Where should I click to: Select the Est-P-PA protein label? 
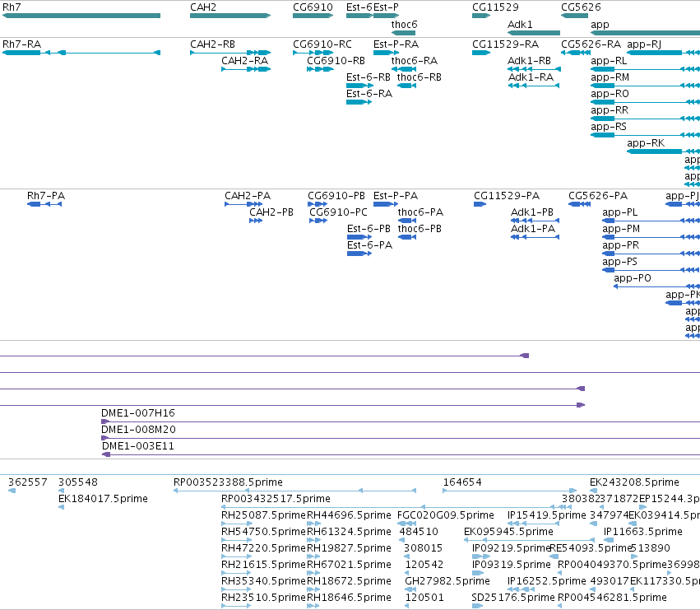point(396,196)
